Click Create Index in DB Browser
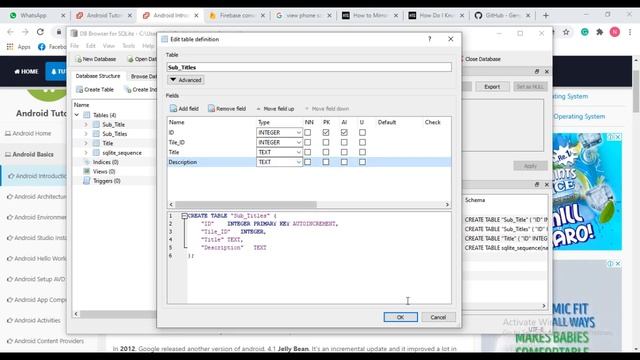This screenshot has height=360, width=640. [x=140, y=89]
